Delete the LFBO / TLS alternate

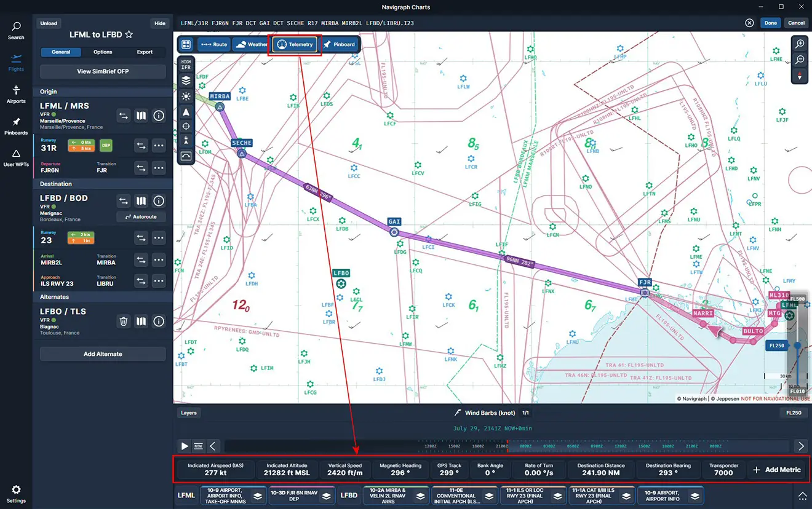pos(124,321)
